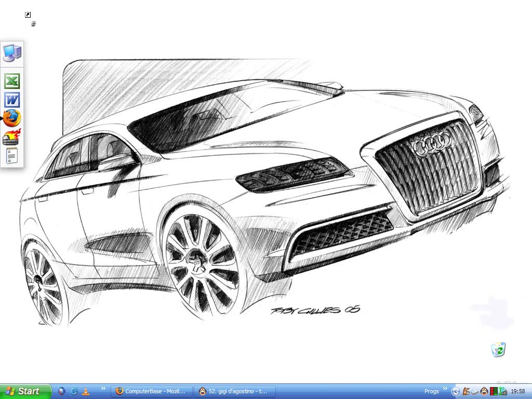
Task: Launch Microsoft Excel from the dock
Action: point(12,81)
